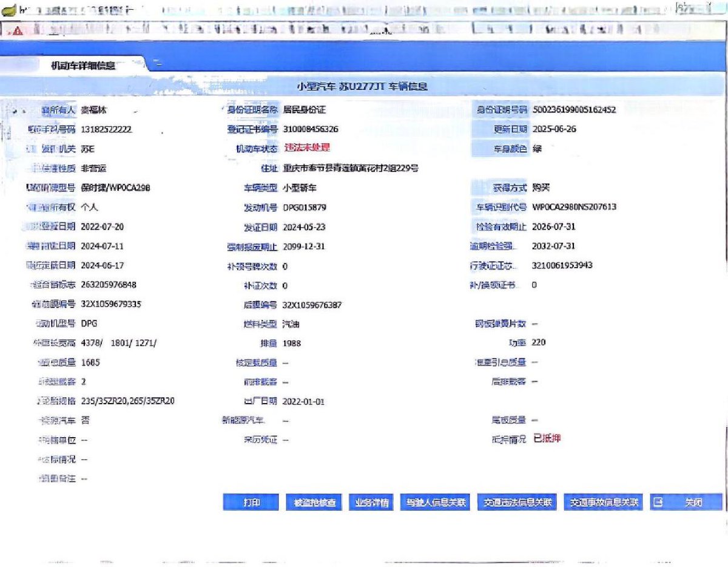Select the value 3210061953943
This screenshot has width=728, height=567.
pyautogui.click(x=562, y=265)
